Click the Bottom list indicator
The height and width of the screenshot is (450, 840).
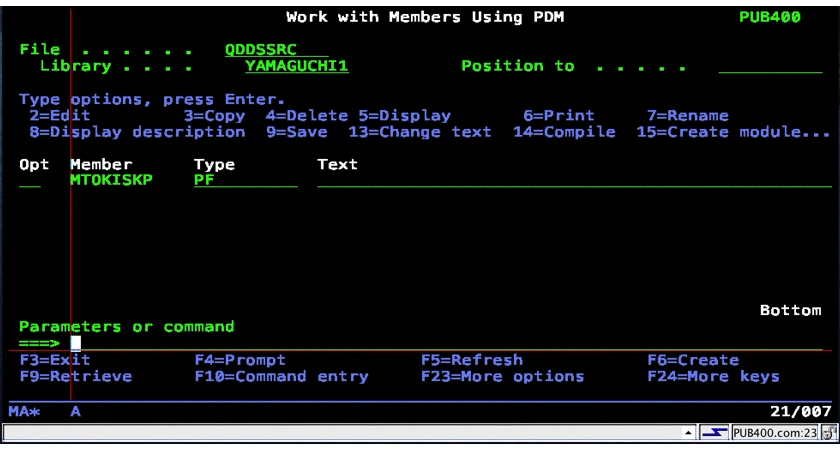pos(791,310)
